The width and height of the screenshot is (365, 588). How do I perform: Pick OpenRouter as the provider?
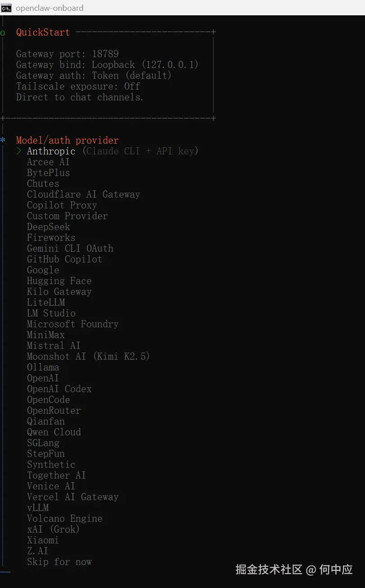click(54, 411)
